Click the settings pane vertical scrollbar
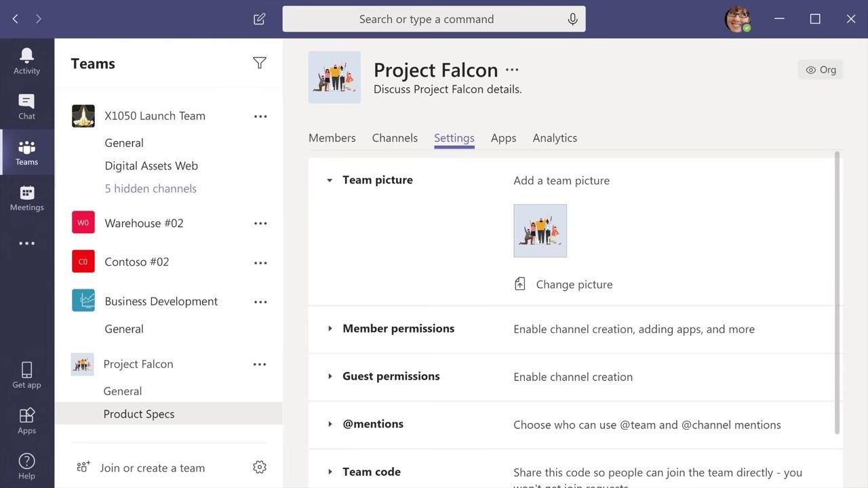The width and height of the screenshot is (868, 488). tap(837, 293)
